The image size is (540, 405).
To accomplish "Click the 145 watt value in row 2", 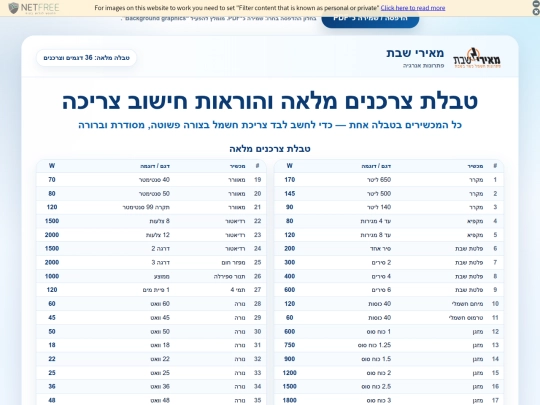I will 290,194.
